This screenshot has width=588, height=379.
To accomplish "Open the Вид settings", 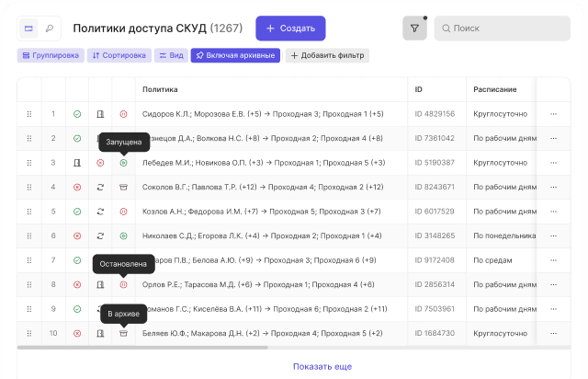I will click(172, 55).
